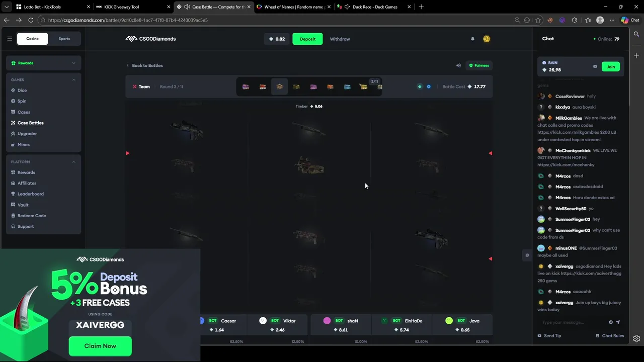Image resolution: width=644 pixels, height=362 pixels.
Task: Zoom out with the address bar magnifier
Action: 517,20
